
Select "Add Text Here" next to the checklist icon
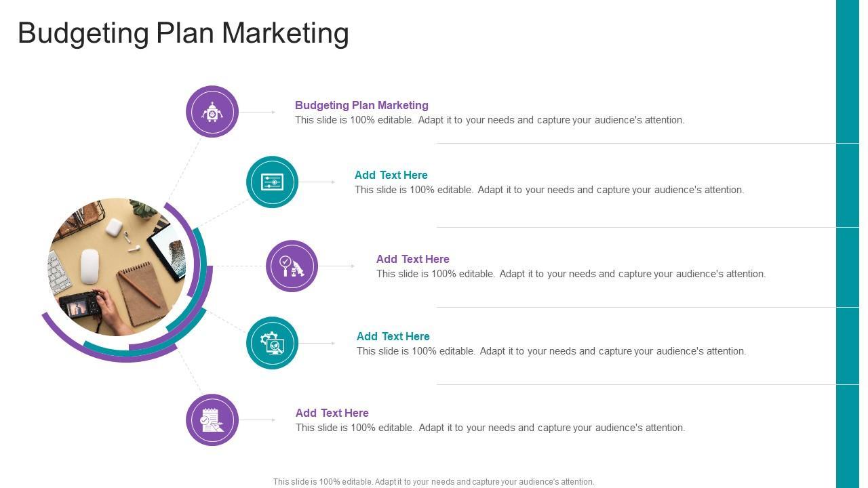point(332,413)
